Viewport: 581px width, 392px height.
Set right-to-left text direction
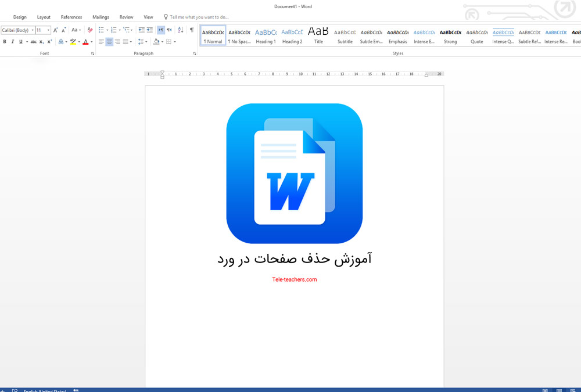[x=169, y=30]
